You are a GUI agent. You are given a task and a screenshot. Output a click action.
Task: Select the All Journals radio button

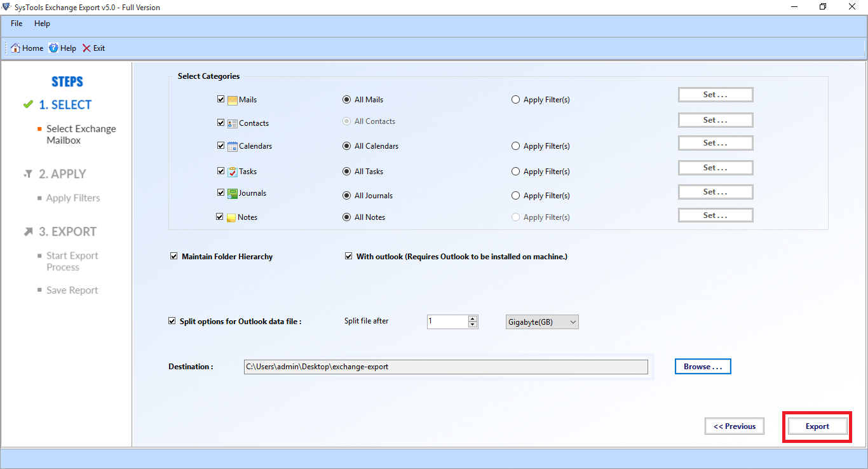[x=346, y=196]
